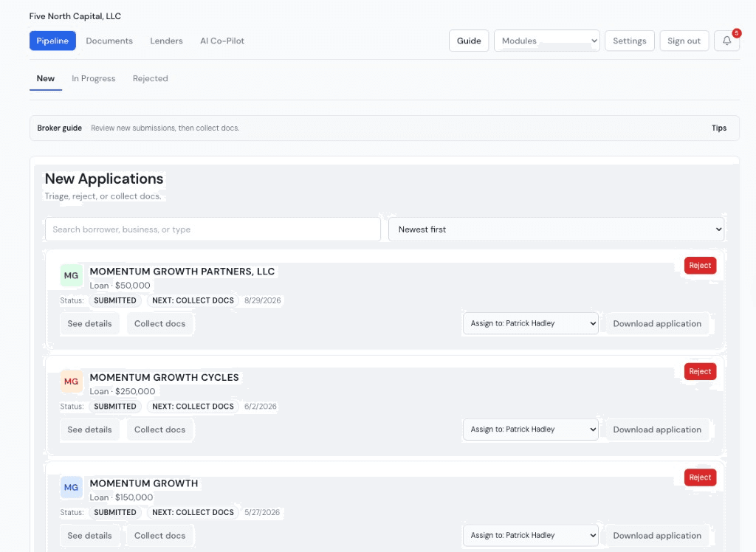Download application for Momentum Growth Partners, LLC

coord(657,323)
